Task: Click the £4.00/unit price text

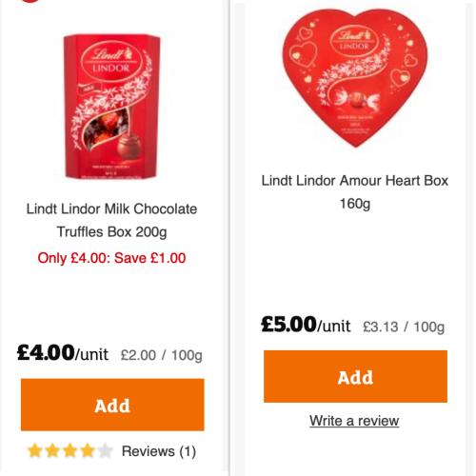Action: coord(63,353)
